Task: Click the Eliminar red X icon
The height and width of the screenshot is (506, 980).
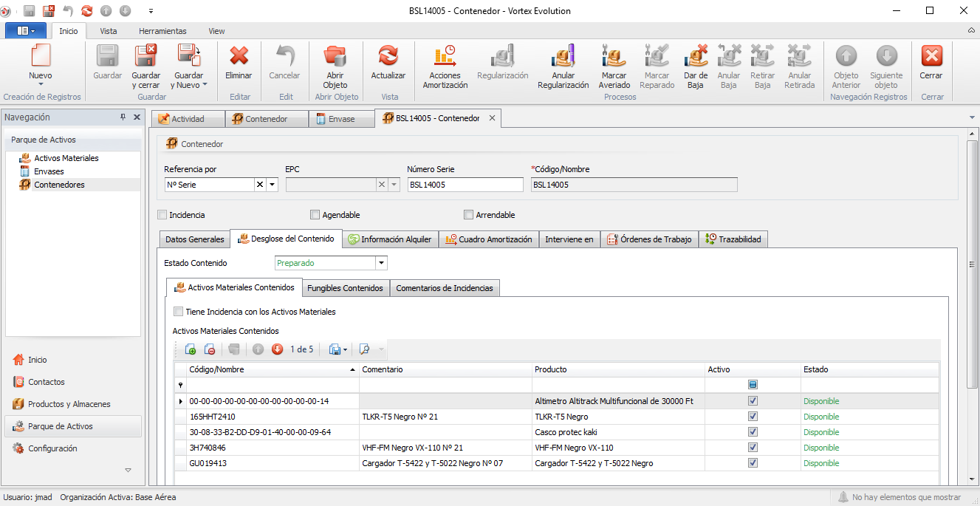Action: (239, 56)
